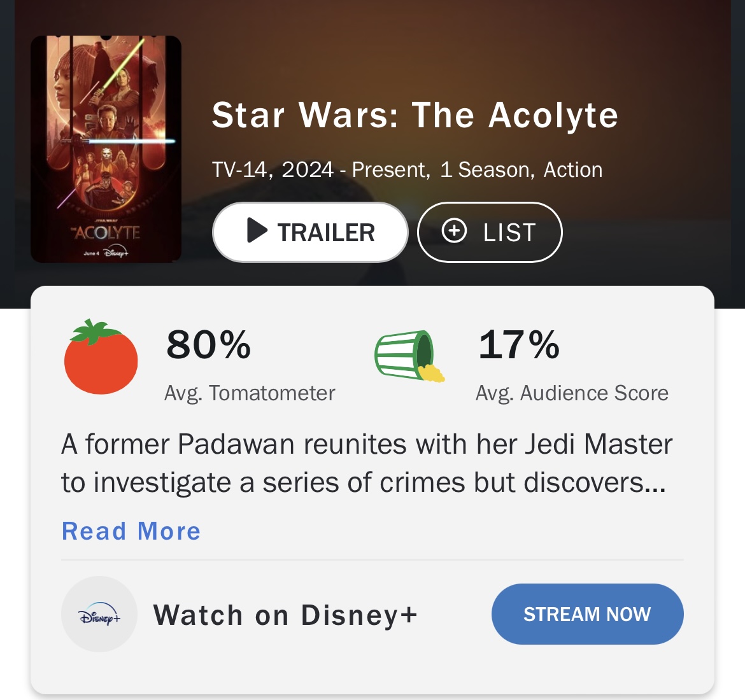Click the Action genre text
Viewport: 745px width, 700px height.
[x=573, y=170]
